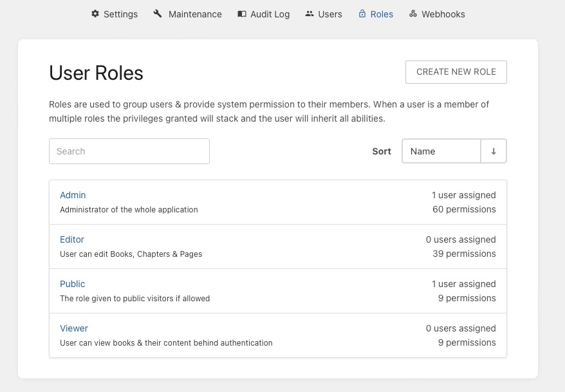Open the Audit Log book icon

[241, 14]
